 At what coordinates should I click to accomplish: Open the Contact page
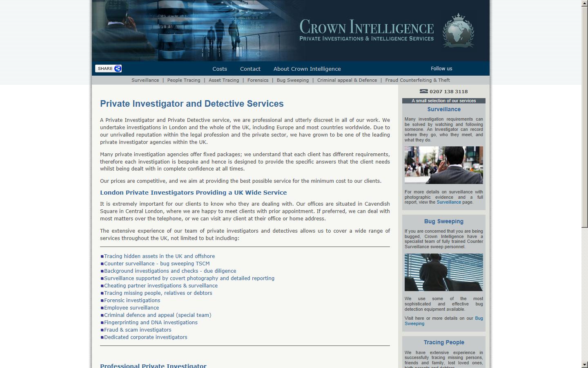250,69
